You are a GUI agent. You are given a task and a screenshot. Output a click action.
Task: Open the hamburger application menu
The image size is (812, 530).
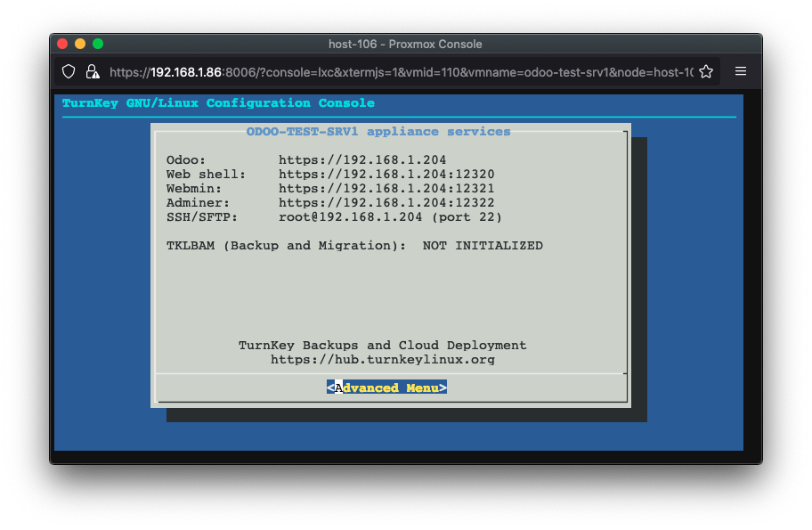point(741,71)
